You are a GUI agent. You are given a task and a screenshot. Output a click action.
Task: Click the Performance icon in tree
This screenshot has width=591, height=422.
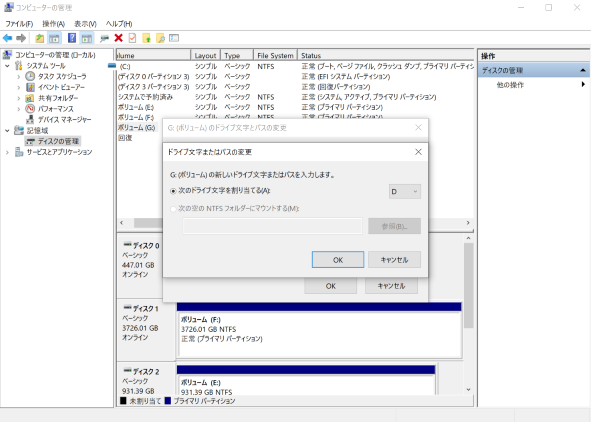tap(30, 109)
